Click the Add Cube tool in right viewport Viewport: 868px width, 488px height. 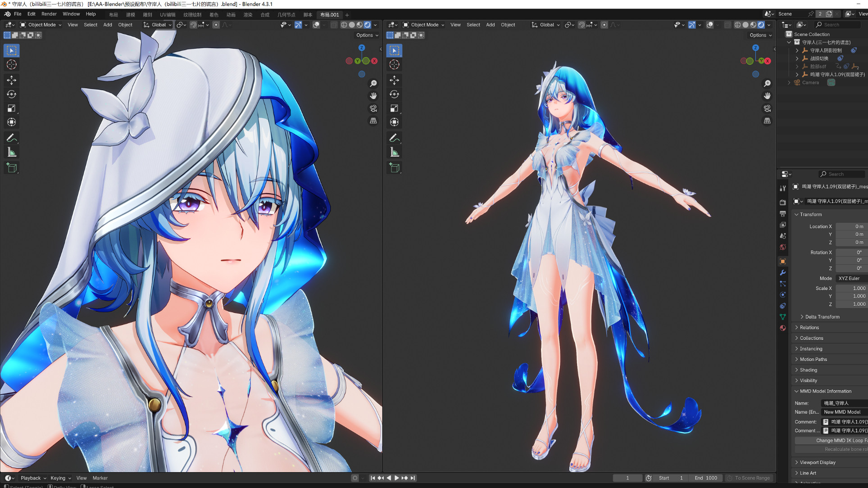(395, 168)
